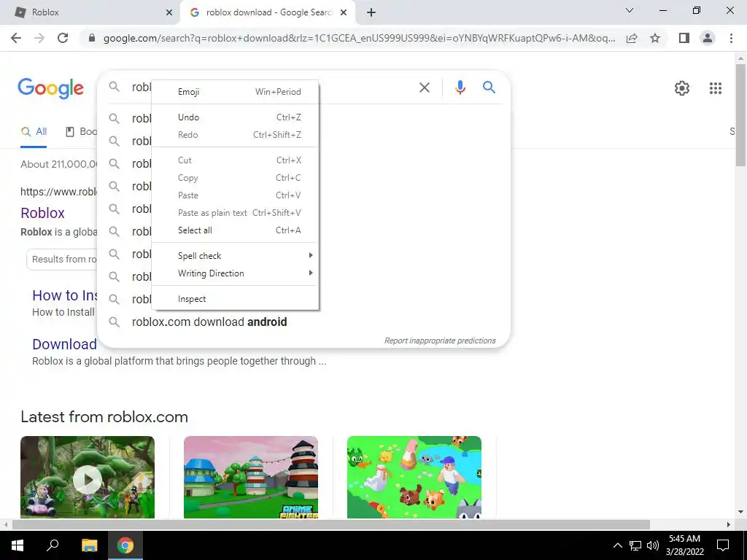Click the horizontal scrollbar thumb
Viewport: 747px width, 560px height.
330,524
